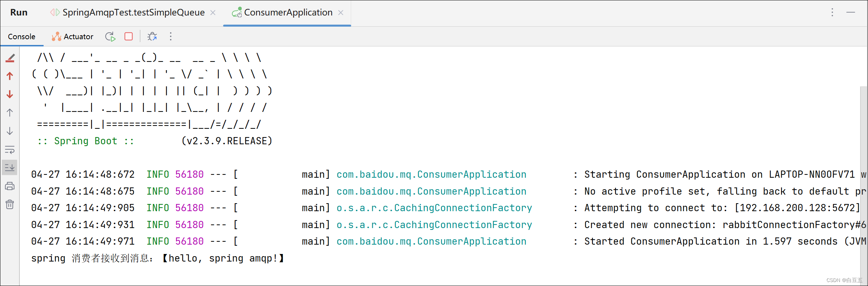Image resolution: width=868 pixels, height=286 pixels.
Task: Toggle soft-wrap in the console
Action: [x=10, y=149]
